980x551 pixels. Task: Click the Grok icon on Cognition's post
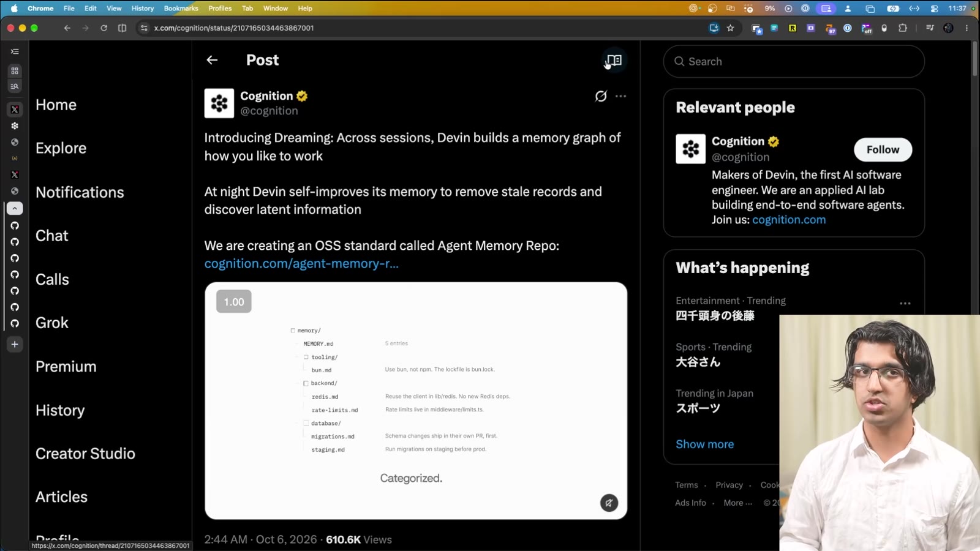point(601,96)
